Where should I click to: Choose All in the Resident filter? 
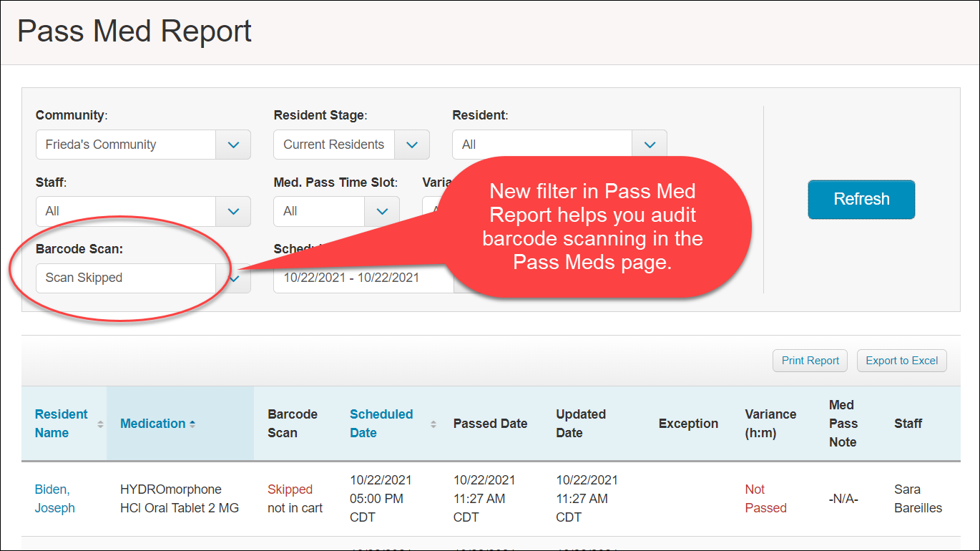542,143
